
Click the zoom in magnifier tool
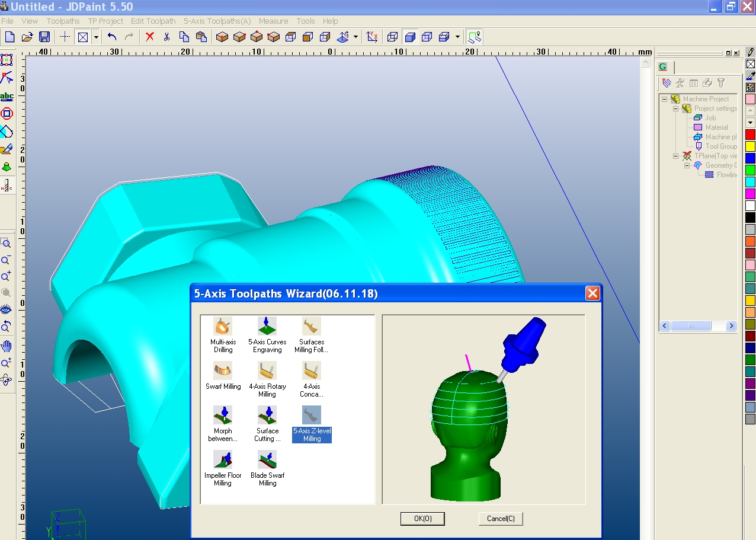[x=6, y=276]
